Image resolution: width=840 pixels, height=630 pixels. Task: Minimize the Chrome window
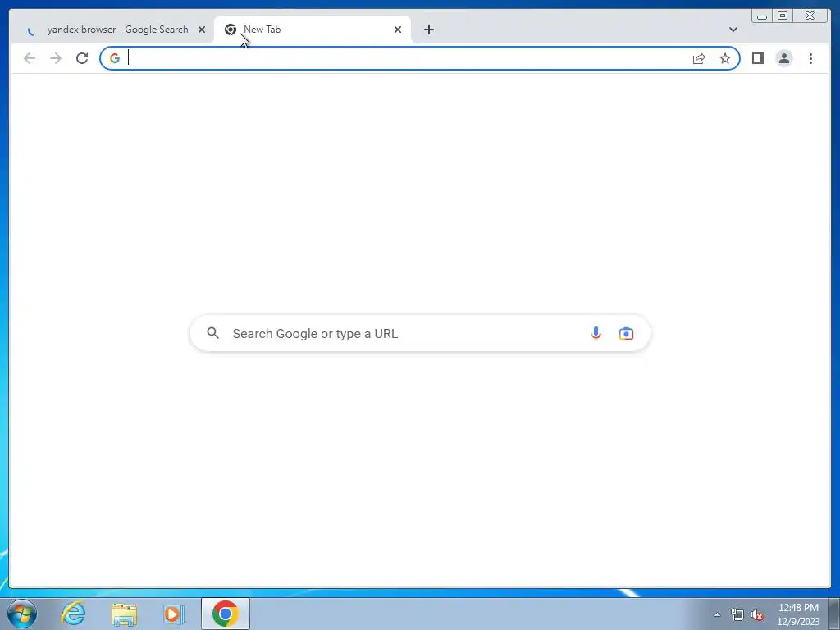point(762,16)
